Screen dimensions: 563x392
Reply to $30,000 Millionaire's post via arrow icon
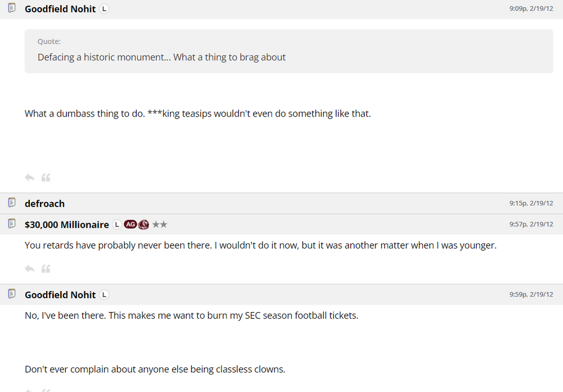click(30, 269)
